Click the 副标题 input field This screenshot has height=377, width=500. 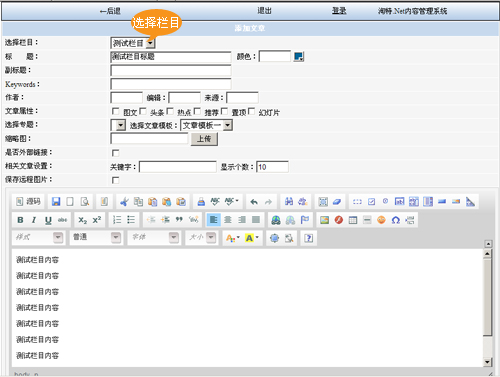tap(171, 70)
